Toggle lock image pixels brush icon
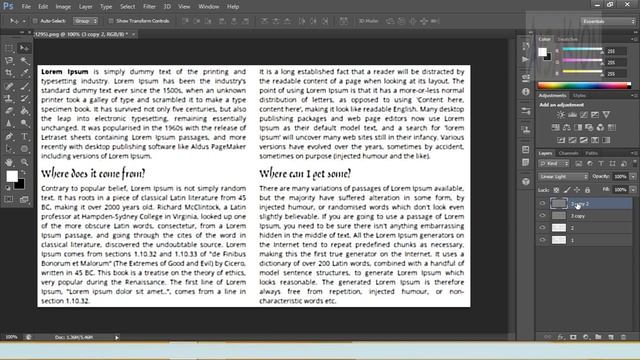 pos(567,190)
